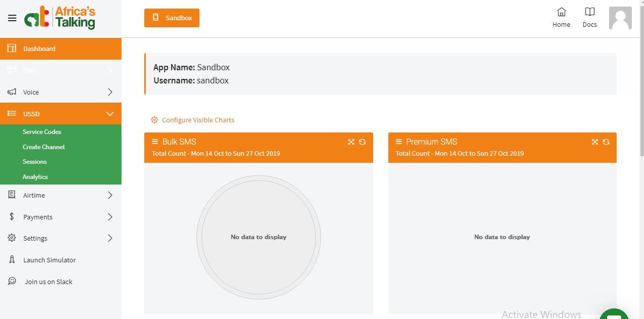Image resolution: width=644 pixels, height=319 pixels.
Task: Collapse the sidebar with the hamburger icon
Action: (12, 18)
